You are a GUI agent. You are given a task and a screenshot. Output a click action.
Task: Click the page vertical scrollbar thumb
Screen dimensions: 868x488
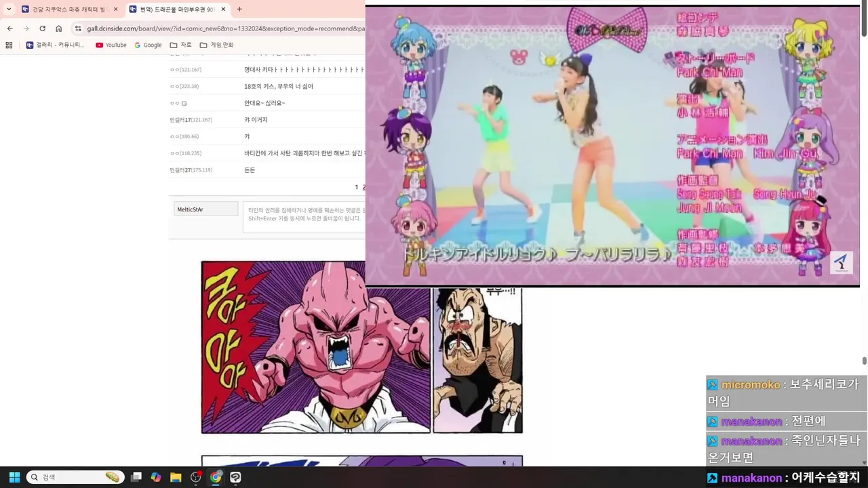865,361
